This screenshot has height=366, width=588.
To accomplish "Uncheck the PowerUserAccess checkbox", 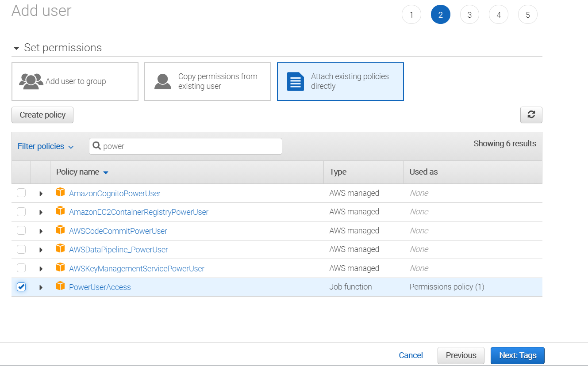I will [x=21, y=287].
